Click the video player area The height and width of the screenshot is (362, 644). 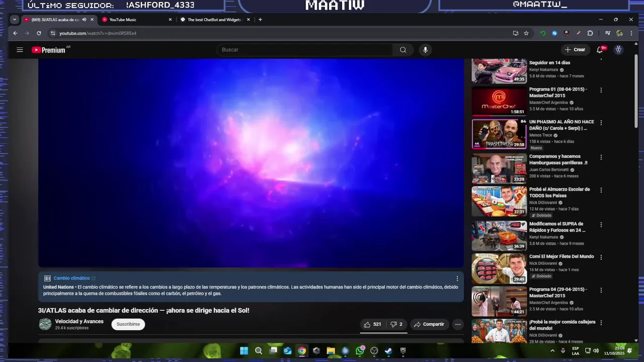251,163
